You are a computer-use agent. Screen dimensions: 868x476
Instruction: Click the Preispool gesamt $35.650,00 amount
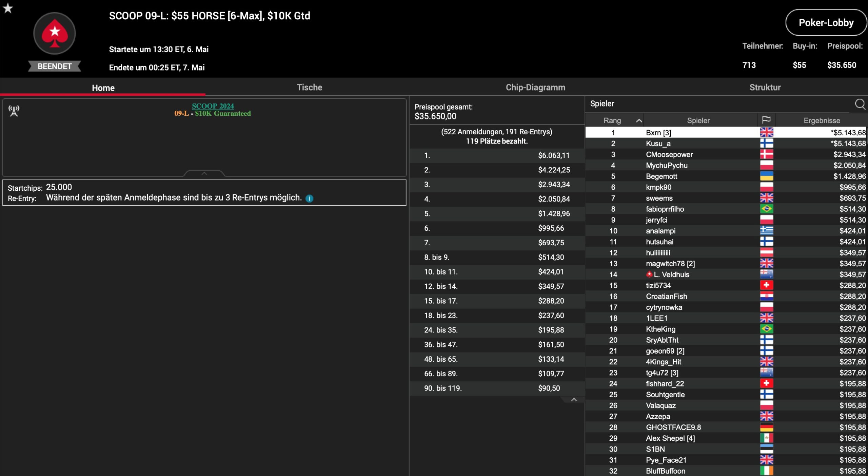pyautogui.click(x=435, y=116)
